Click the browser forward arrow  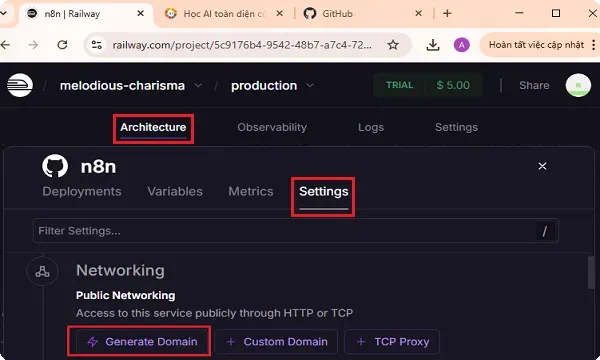click(34, 45)
